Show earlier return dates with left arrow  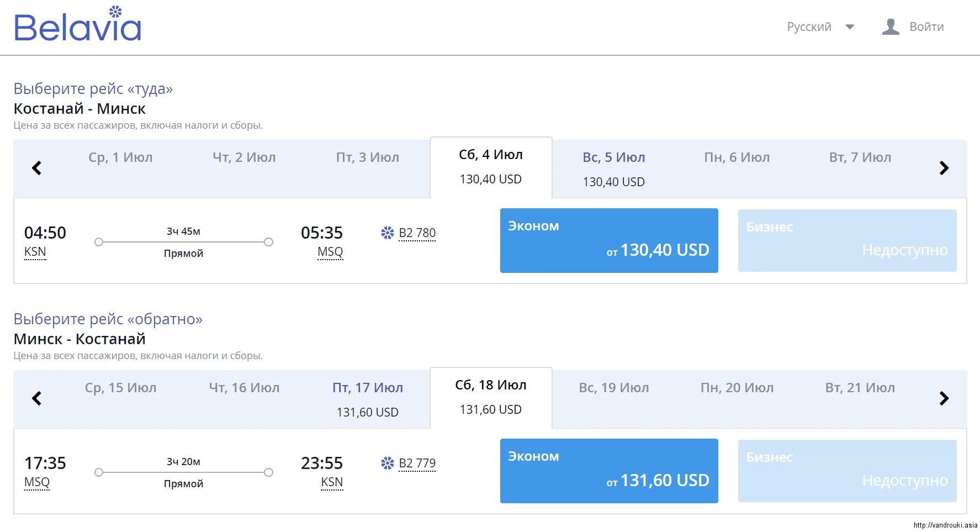click(36, 398)
